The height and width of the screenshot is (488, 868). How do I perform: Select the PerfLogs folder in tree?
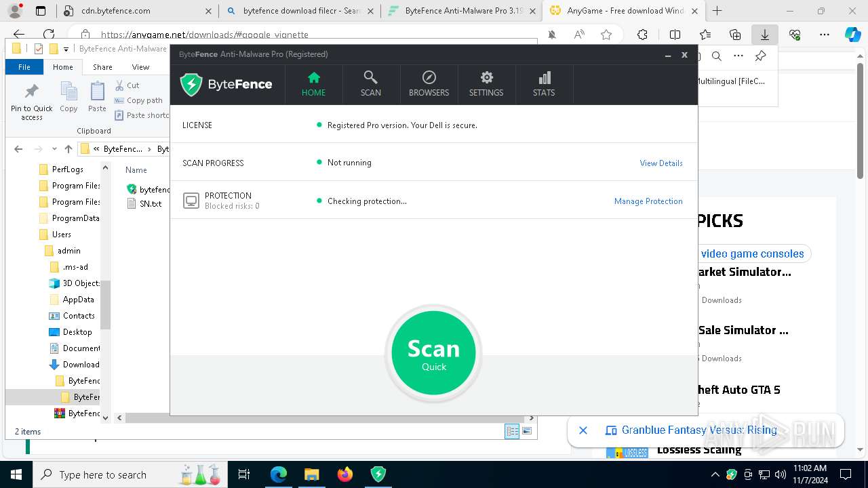click(68, 169)
